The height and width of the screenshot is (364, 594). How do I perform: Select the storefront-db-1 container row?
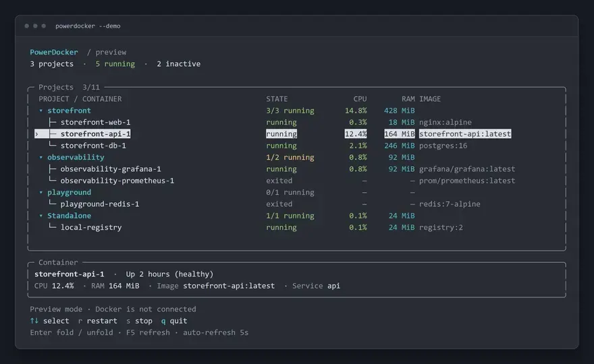(x=296, y=146)
